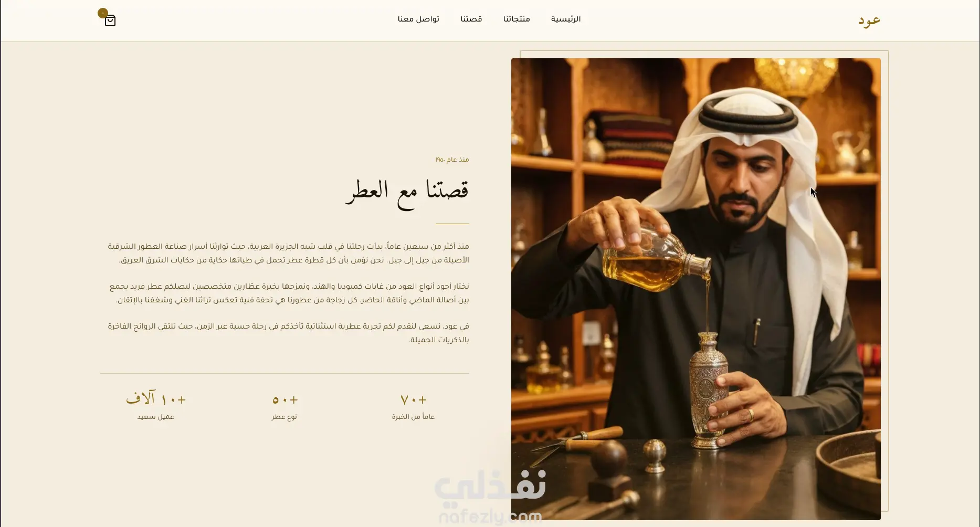The width and height of the screenshot is (980, 527).
Task: Click the nafezly.com watermark logo
Action: click(490, 497)
